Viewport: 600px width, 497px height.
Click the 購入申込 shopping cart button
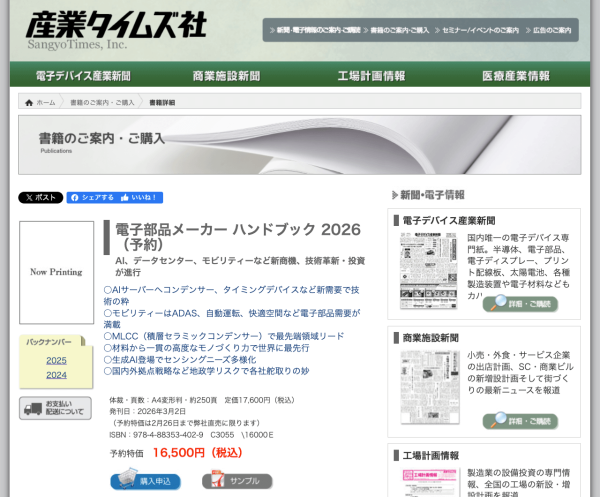coord(145,479)
